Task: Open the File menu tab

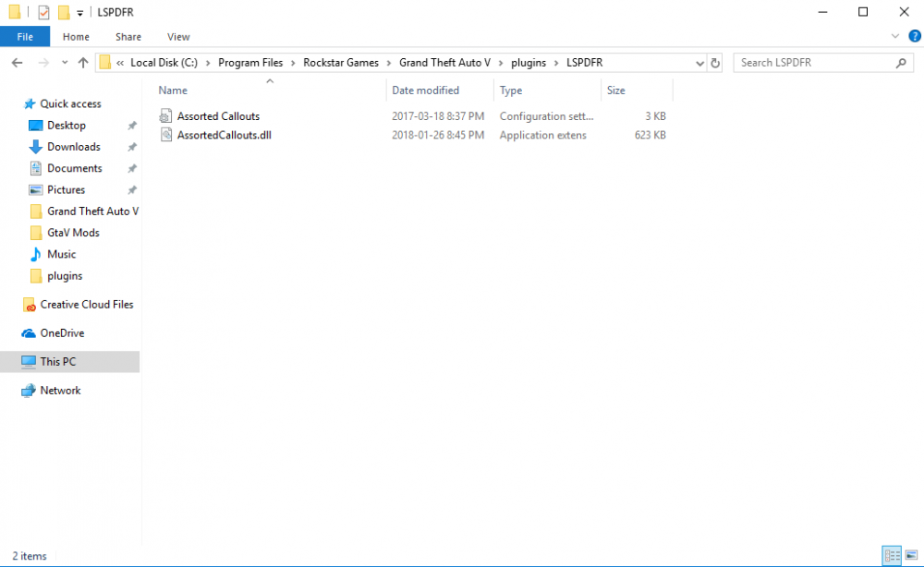Action: pyautogui.click(x=25, y=37)
